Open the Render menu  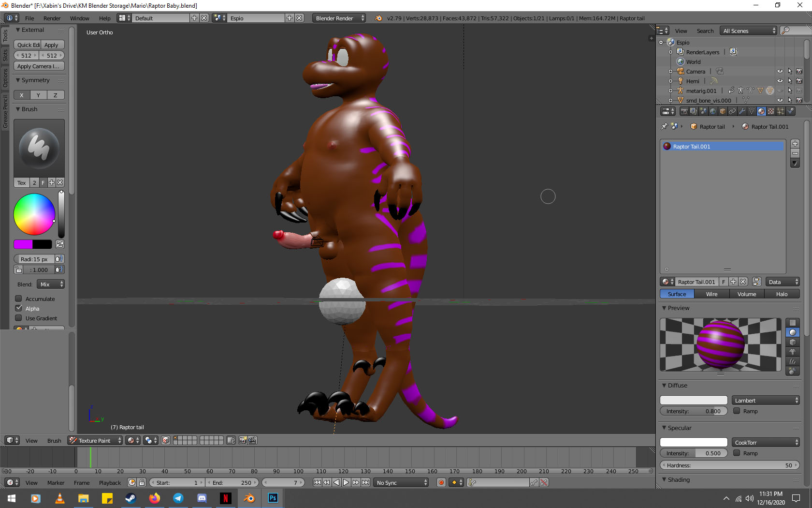point(52,18)
